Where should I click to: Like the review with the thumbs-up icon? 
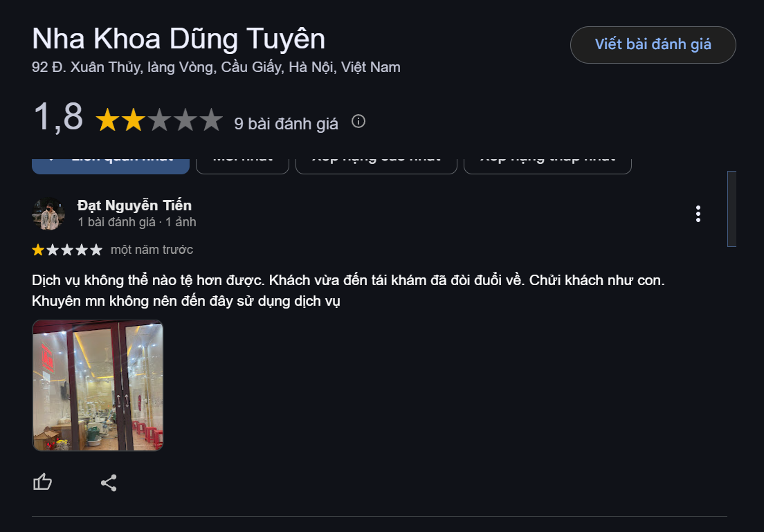point(42,482)
